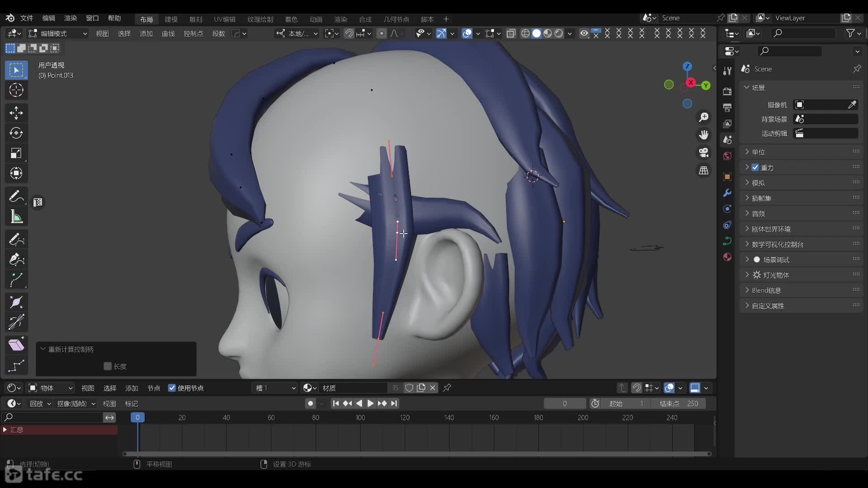Toggle the 使用节点 checkbox

click(172, 388)
